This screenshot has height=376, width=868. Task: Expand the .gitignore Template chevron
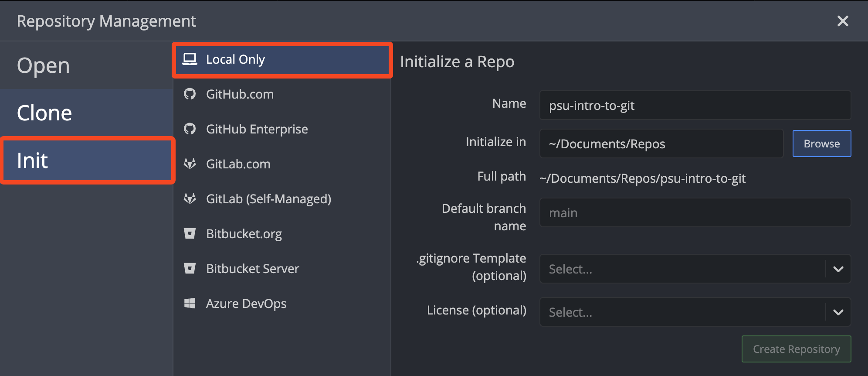tap(838, 269)
